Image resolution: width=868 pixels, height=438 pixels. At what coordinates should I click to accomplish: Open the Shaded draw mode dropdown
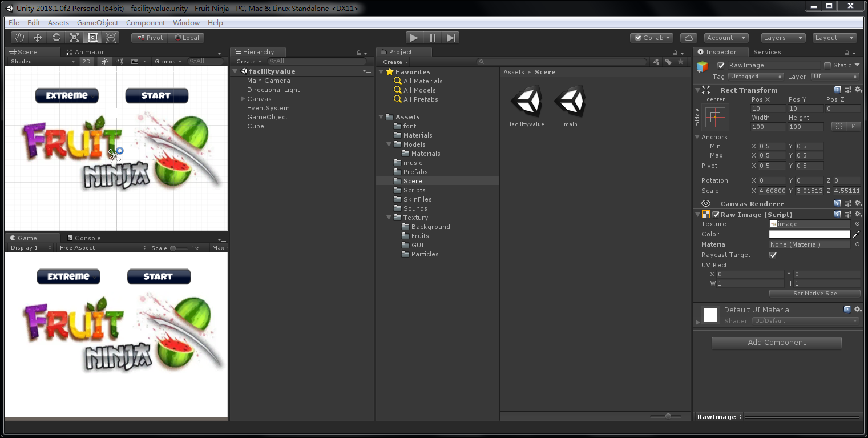43,61
